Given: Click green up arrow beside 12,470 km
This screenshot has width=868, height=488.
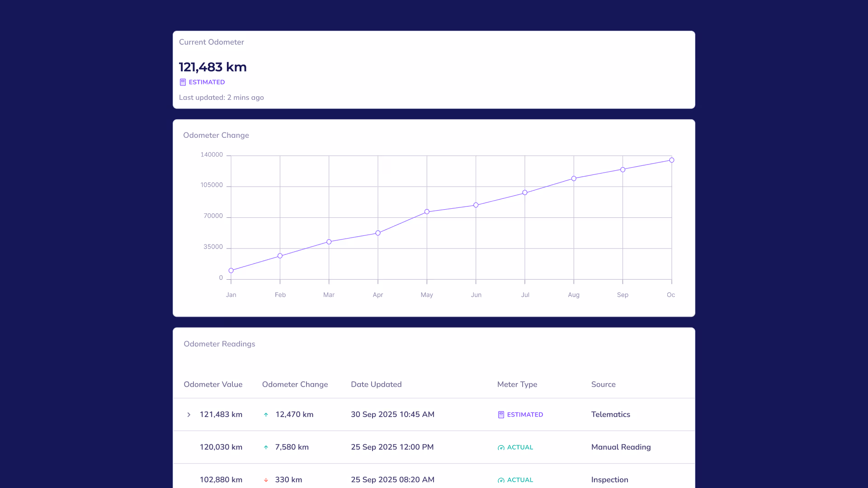Looking at the screenshot, I should [x=266, y=415].
